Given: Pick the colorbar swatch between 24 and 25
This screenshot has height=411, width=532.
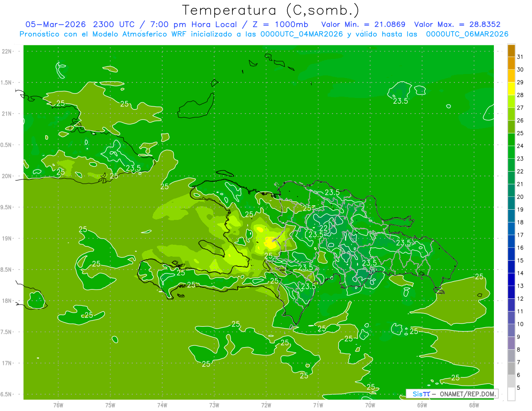Looking at the screenshot, I should (x=511, y=140).
